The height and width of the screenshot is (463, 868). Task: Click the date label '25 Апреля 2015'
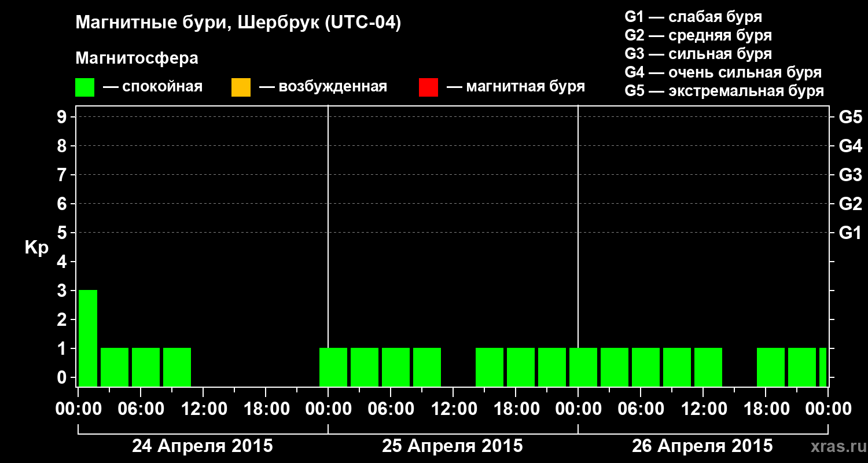453,446
